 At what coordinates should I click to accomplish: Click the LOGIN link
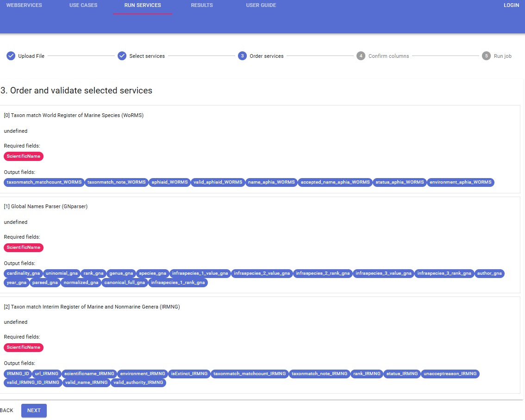pyautogui.click(x=511, y=5)
